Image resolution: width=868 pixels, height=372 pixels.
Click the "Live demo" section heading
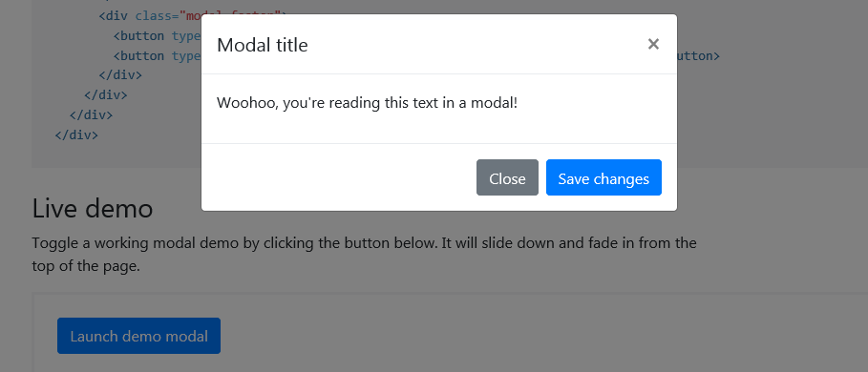point(93,209)
